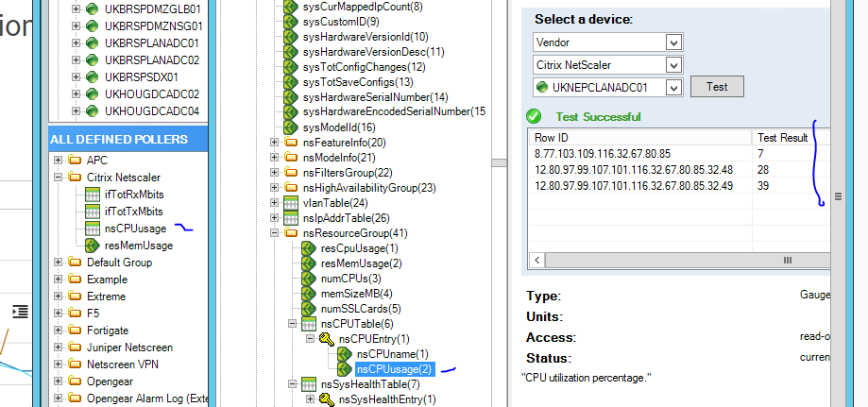Select the Opengear poller group

coord(110,382)
